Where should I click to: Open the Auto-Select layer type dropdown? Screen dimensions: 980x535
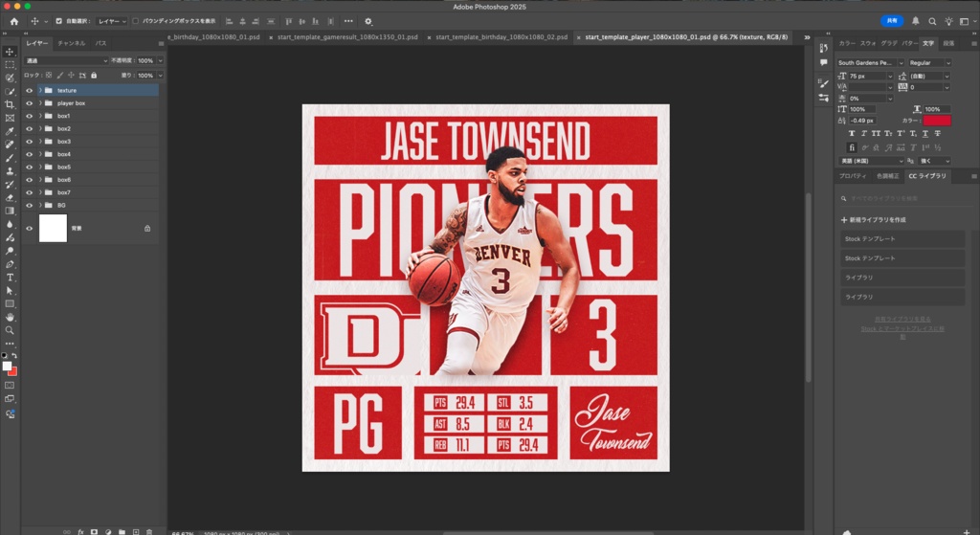click(x=112, y=21)
